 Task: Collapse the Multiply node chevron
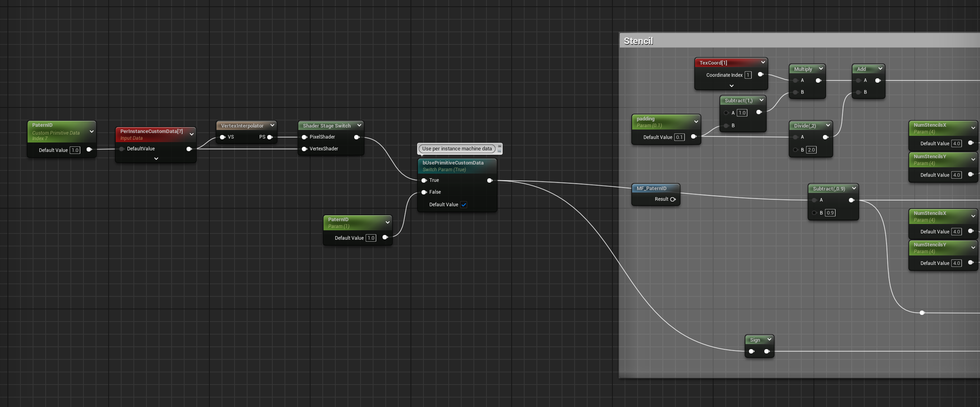pos(821,68)
